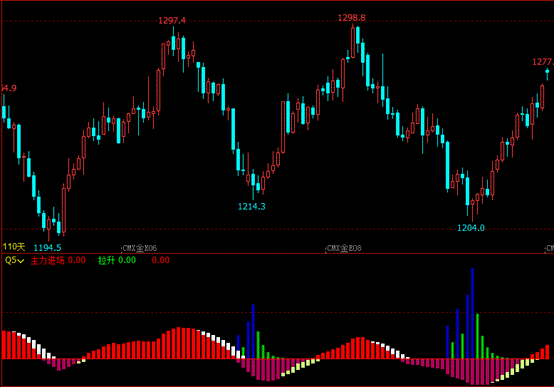Click the 1297.4 high price label
This screenshot has width=554, height=387.
[x=172, y=20]
